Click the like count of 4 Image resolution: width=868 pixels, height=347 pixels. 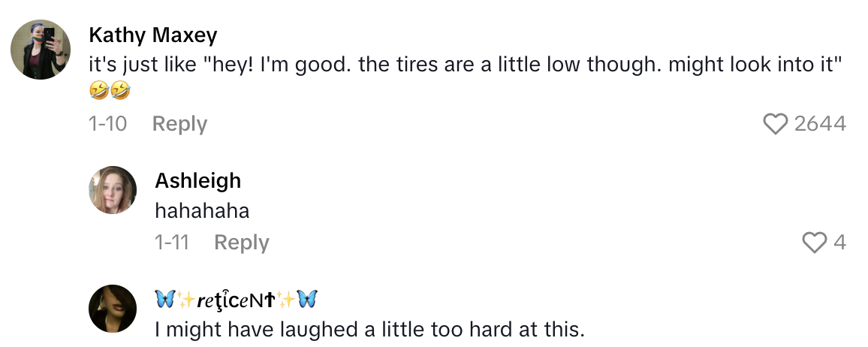coord(839,242)
